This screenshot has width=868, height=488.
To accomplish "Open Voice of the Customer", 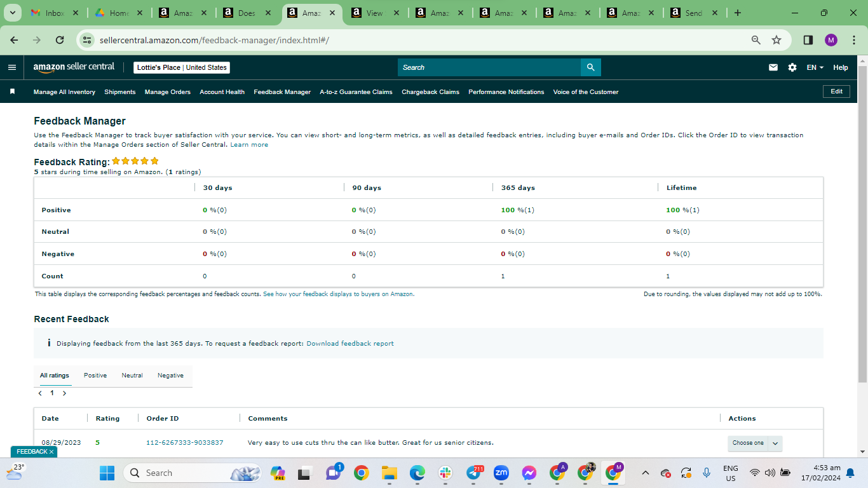I will tap(586, 92).
